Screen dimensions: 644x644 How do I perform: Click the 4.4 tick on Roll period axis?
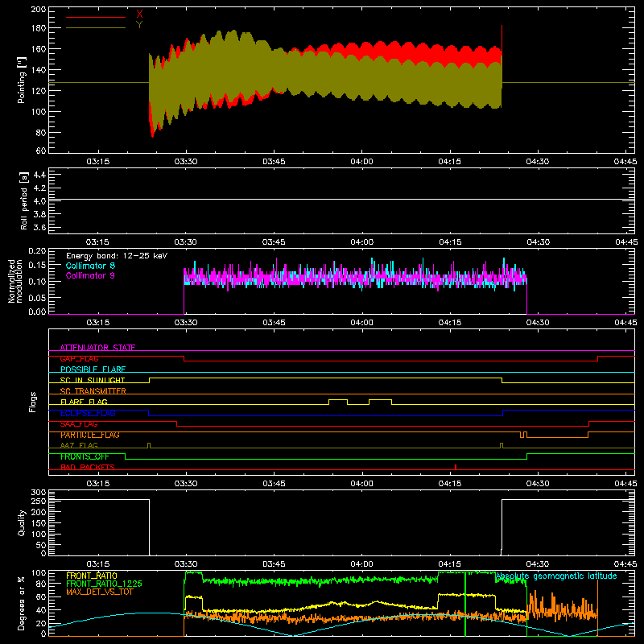pyautogui.click(x=39, y=175)
